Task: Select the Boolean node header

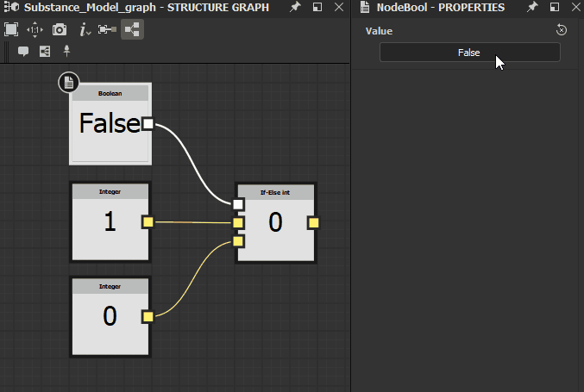Action: click(110, 93)
